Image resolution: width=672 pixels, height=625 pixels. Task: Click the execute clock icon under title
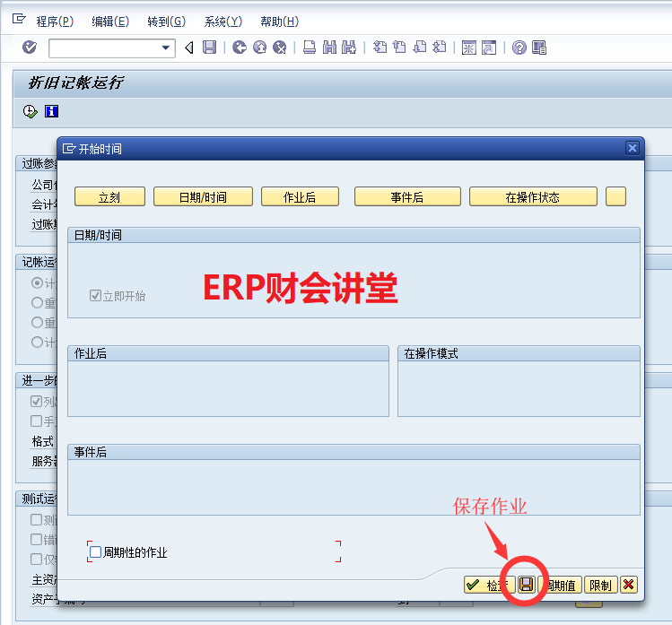[x=31, y=111]
